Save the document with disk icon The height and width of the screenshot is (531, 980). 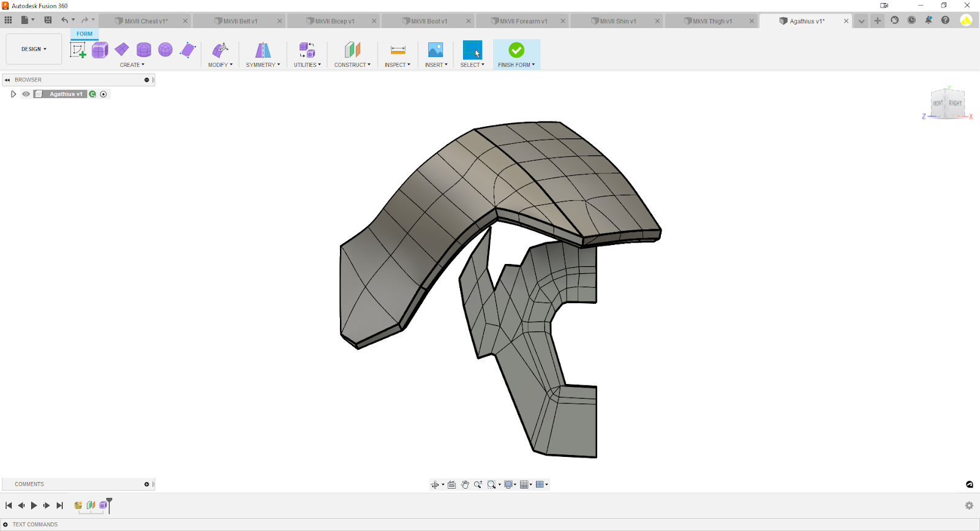click(48, 20)
